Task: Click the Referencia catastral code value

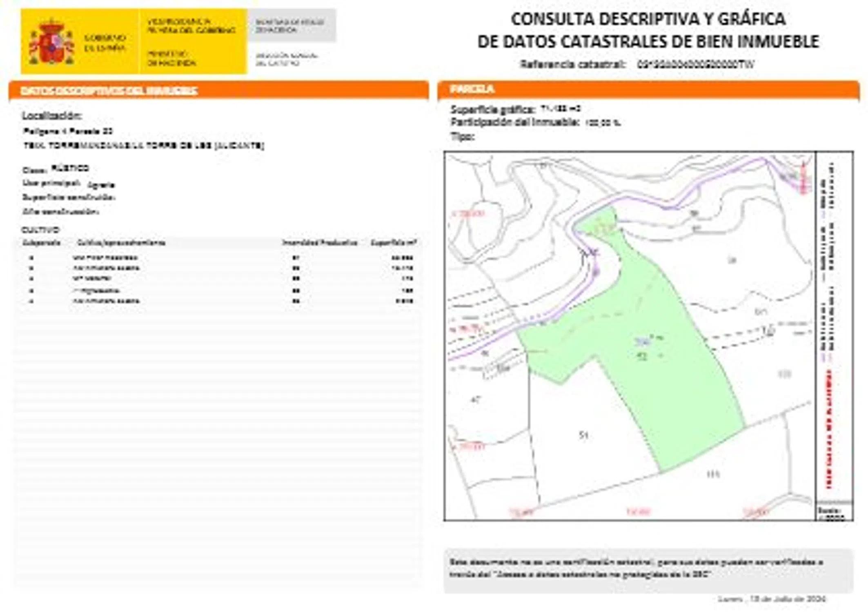Action: point(695,64)
